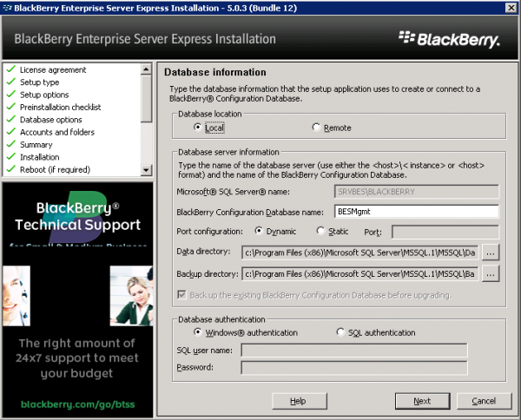
Task: Click the checkmark beside Setup options
Action: pyautogui.click(x=11, y=94)
